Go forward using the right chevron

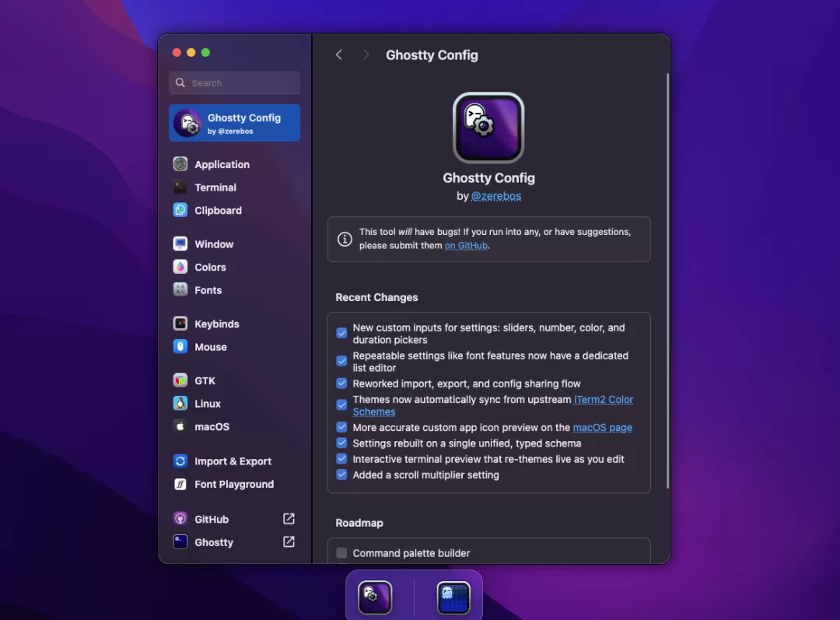(x=366, y=54)
